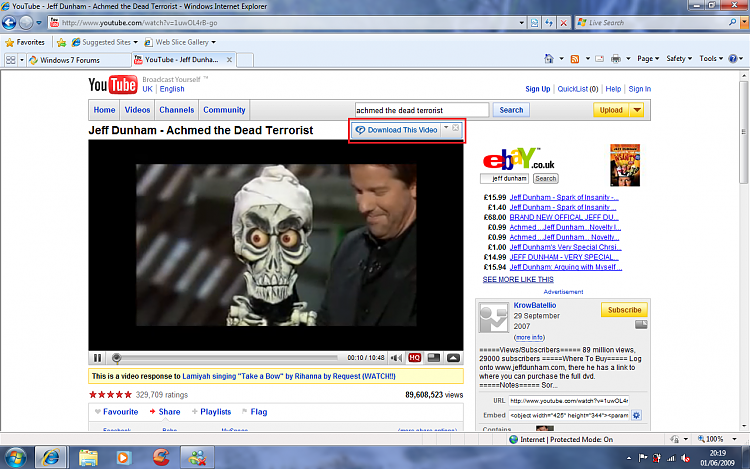Toggle HQ high quality playback
This screenshot has width=750, height=469.
pos(415,358)
